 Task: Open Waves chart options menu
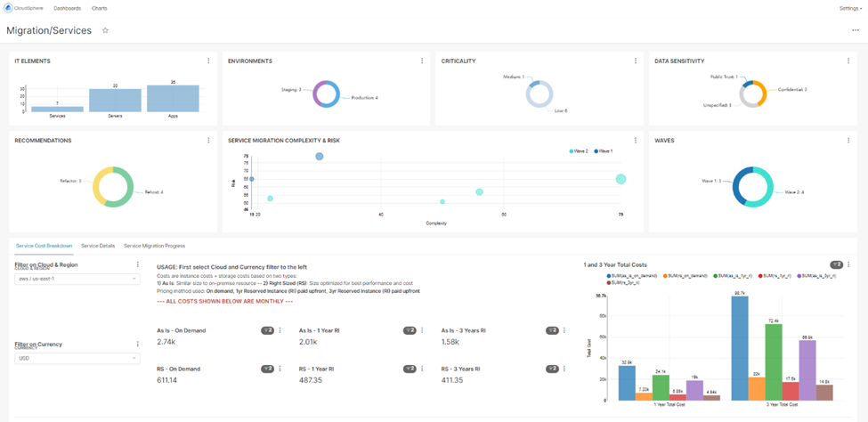pyautogui.click(x=848, y=141)
